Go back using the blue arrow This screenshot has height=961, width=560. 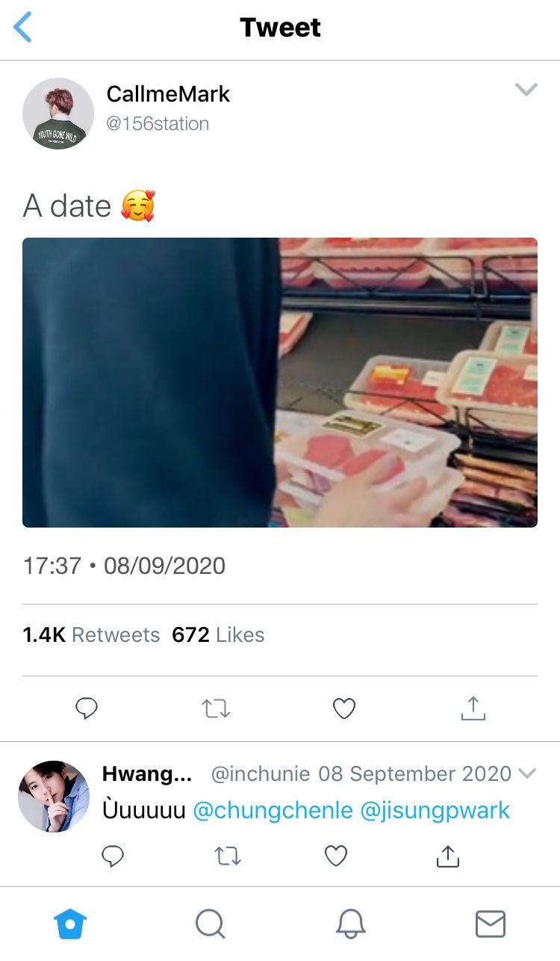tap(23, 28)
